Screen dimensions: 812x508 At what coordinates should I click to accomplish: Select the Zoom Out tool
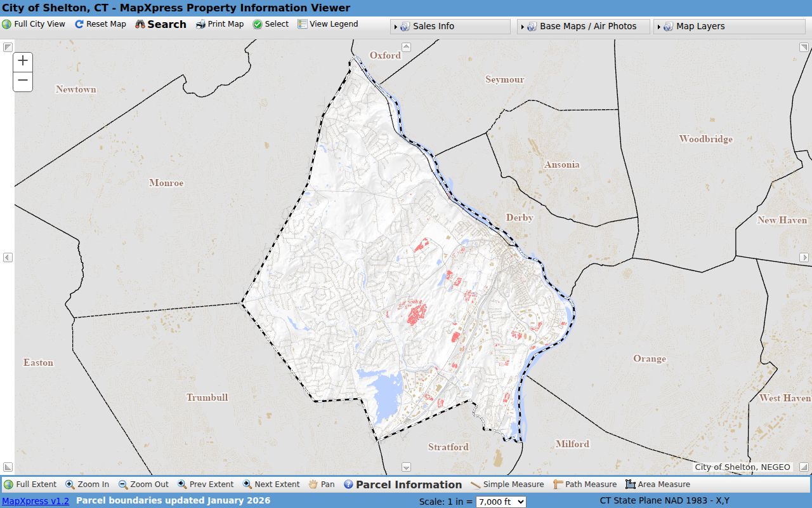[143, 485]
